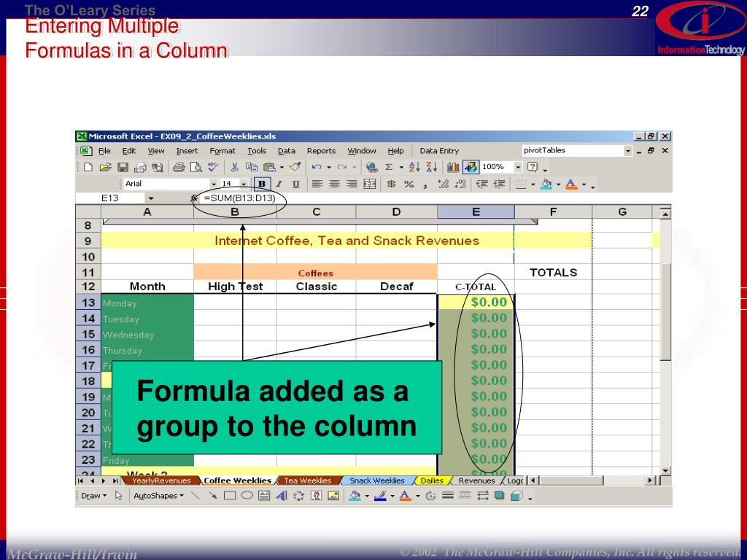Select the Arrow drawing tool
747x560 pixels.
tap(212, 496)
